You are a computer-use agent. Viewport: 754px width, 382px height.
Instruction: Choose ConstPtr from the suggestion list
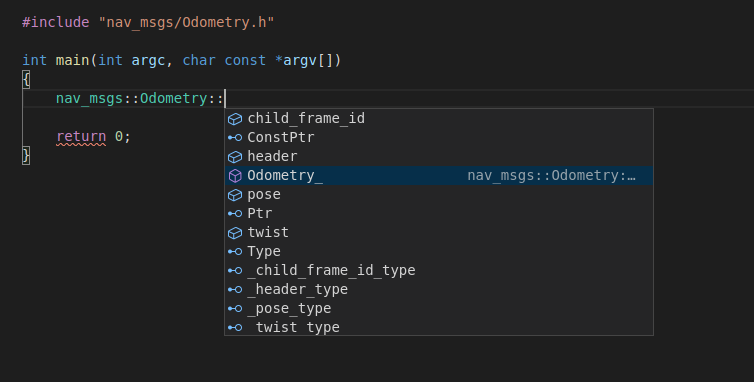[439, 138]
